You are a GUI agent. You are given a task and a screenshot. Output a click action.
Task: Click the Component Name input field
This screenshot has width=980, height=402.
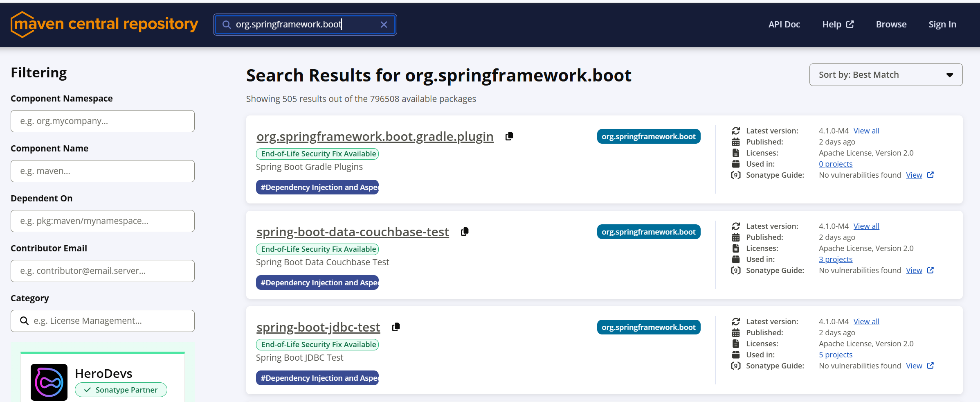(103, 171)
